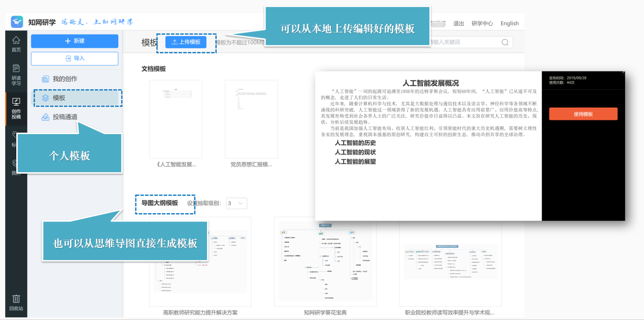Click the 使用模板 button
The width and height of the screenshot is (644, 320).
coord(583,114)
